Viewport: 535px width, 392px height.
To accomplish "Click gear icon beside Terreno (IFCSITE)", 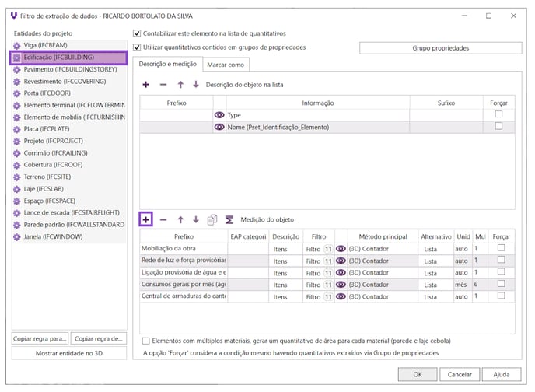I will 17,177.
